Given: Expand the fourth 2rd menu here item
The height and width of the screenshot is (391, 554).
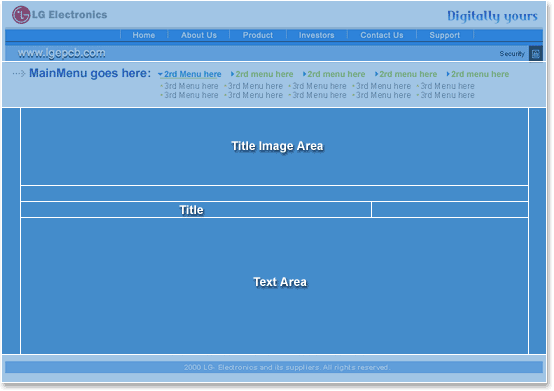Looking at the screenshot, I should (x=406, y=74).
